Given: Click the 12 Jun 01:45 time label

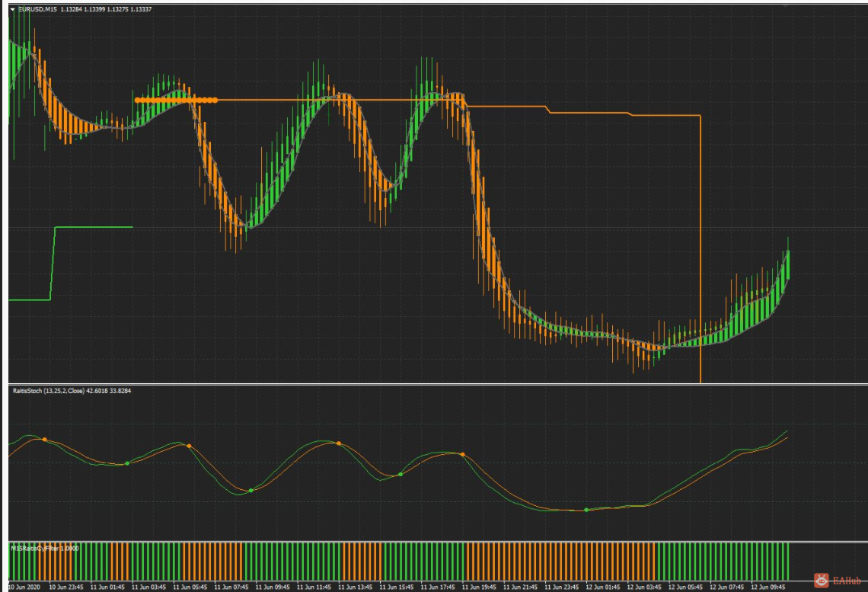Looking at the screenshot, I should [603, 587].
